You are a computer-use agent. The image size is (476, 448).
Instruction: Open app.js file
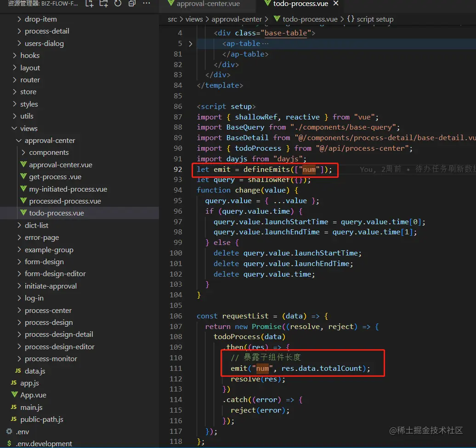[x=29, y=383]
